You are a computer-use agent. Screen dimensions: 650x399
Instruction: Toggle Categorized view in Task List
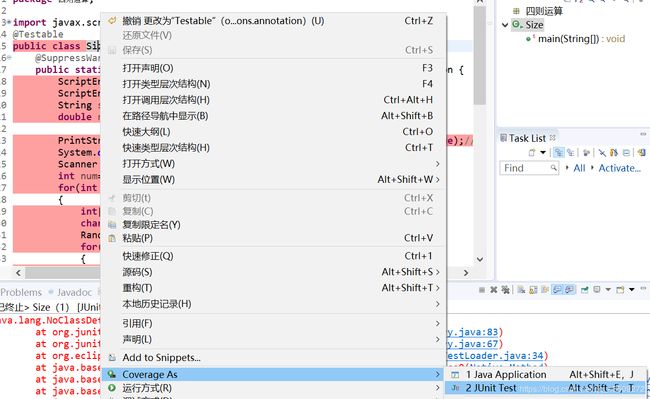click(x=559, y=152)
